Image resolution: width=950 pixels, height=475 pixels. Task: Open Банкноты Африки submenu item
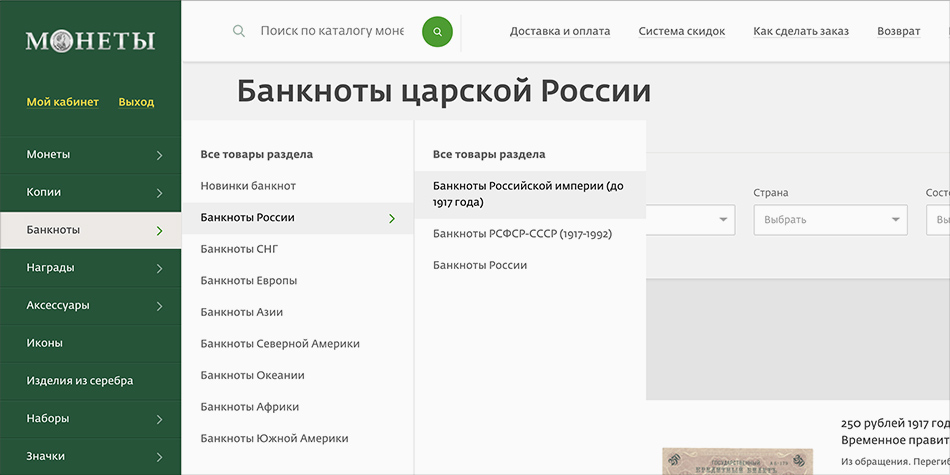tap(250, 407)
